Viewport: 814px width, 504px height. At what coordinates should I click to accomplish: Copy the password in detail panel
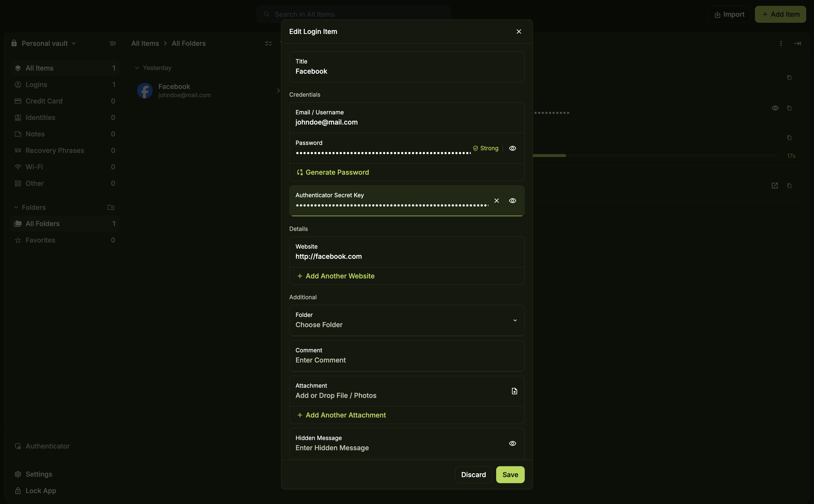pyautogui.click(x=789, y=108)
